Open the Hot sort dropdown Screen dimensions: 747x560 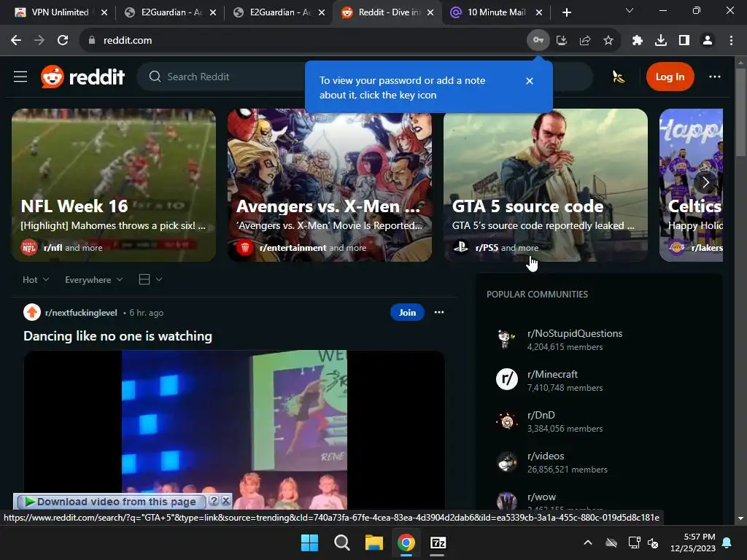point(36,279)
